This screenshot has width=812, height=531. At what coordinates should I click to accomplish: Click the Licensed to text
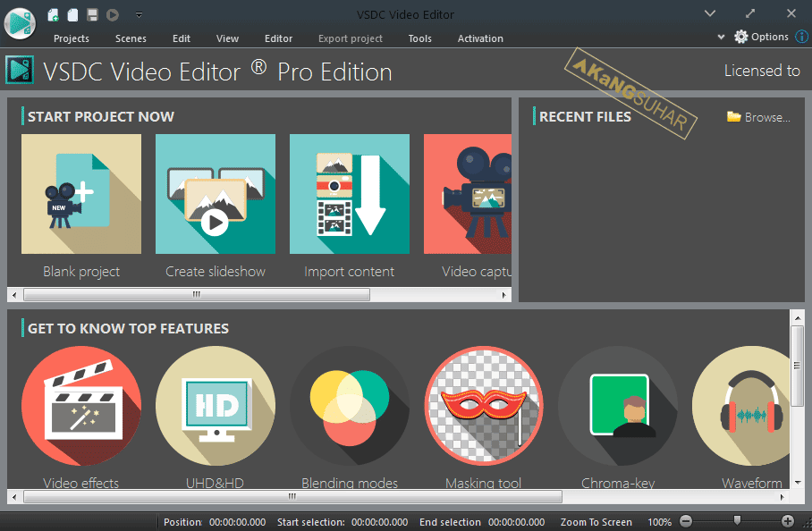762,71
